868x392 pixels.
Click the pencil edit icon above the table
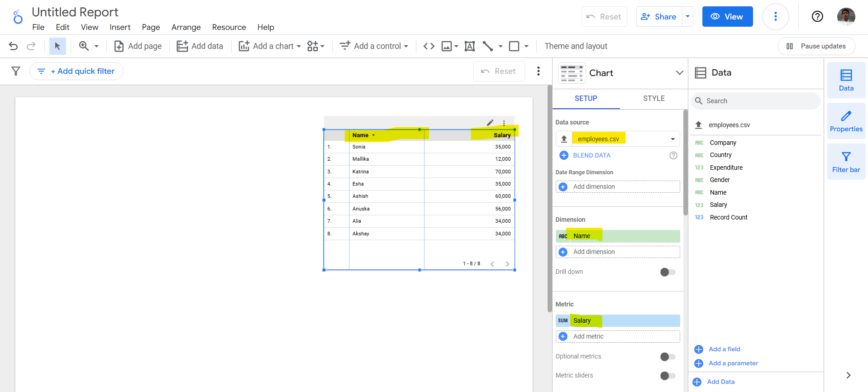(490, 123)
